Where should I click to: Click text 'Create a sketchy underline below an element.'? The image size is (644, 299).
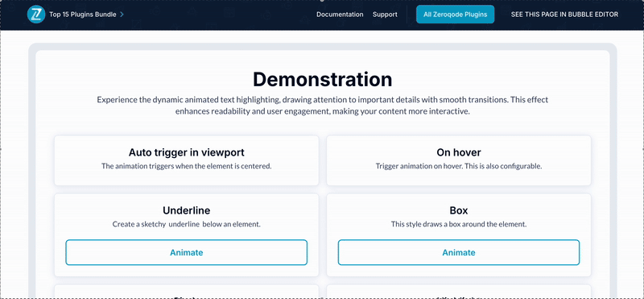tap(187, 225)
